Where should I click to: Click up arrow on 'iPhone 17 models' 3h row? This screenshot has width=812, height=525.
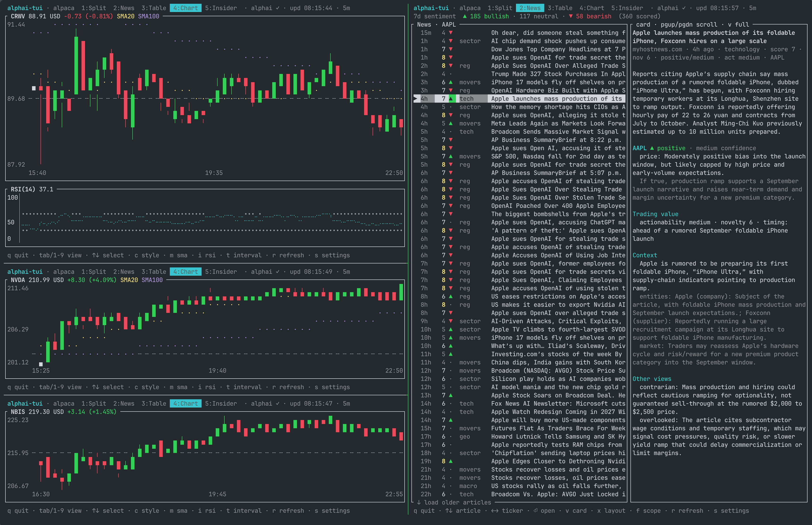pyautogui.click(x=451, y=82)
